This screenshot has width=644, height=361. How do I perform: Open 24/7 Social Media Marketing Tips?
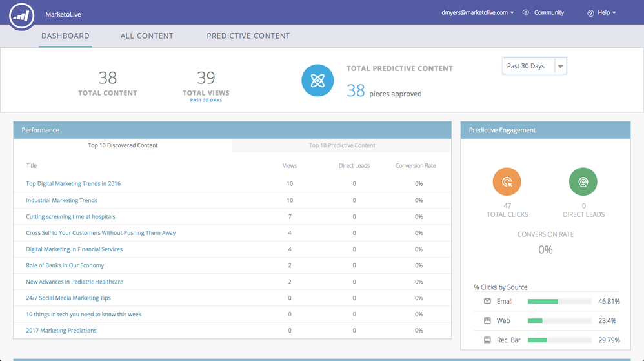(68, 298)
